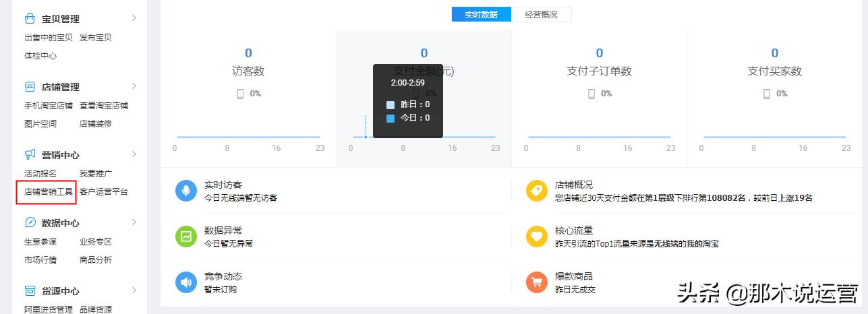Screen dimensions: 868x314
Task: Click the 竞争动态 speaker icon
Action: pyautogui.click(x=186, y=282)
